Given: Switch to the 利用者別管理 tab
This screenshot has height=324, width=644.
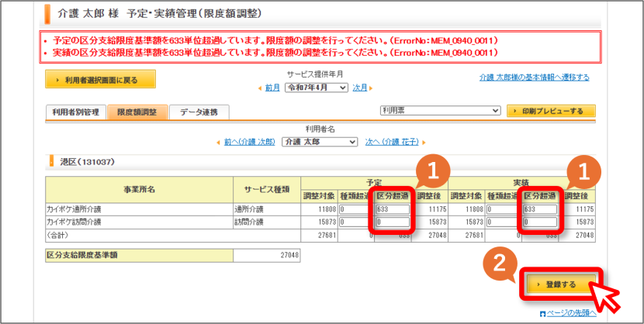Looking at the screenshot, I should coord(75,112).
